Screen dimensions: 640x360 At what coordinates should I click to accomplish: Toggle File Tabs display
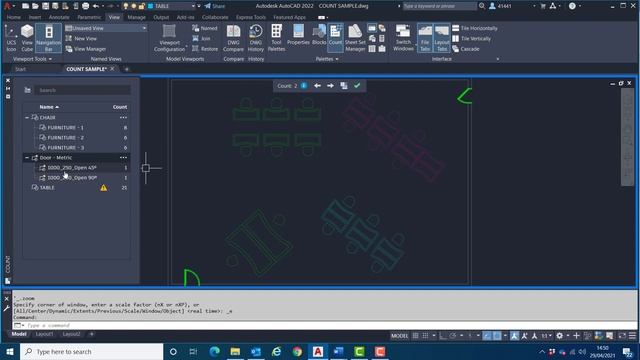[x=425, y=38]
